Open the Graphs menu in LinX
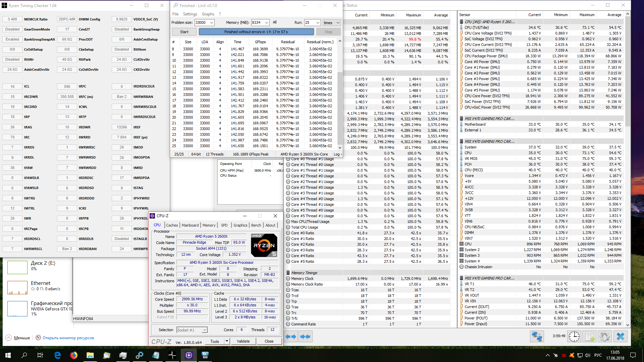Screen dimensions: 644x362 [x=208, y=14]
